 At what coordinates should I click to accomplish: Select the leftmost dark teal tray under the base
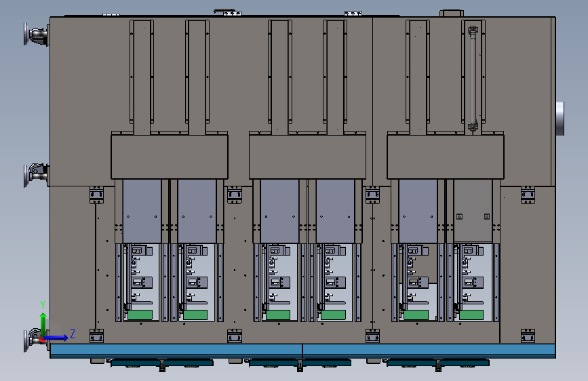(162, 362)
